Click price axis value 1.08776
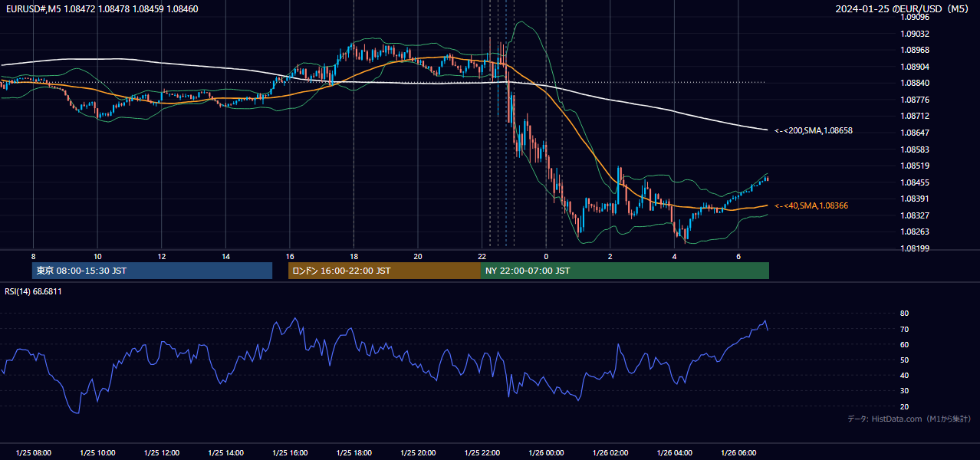The width and height of the screenshot is (980, 460). 914,100
